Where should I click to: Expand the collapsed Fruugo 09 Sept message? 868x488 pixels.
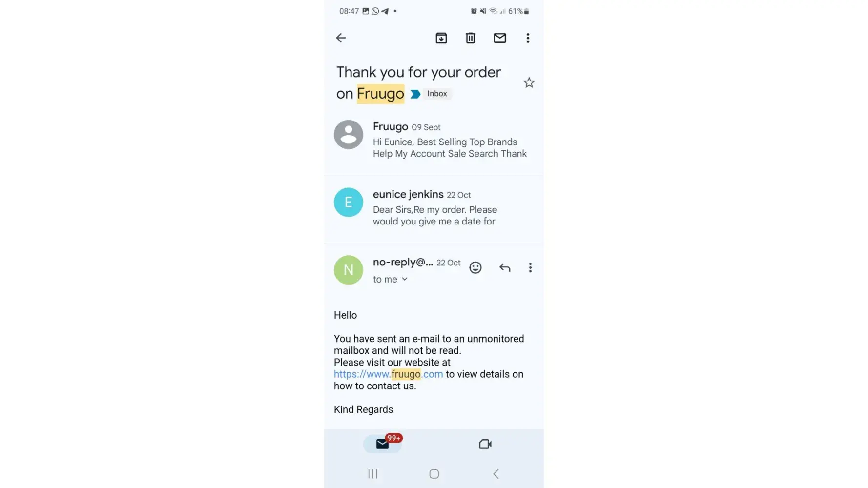(434, 140)
